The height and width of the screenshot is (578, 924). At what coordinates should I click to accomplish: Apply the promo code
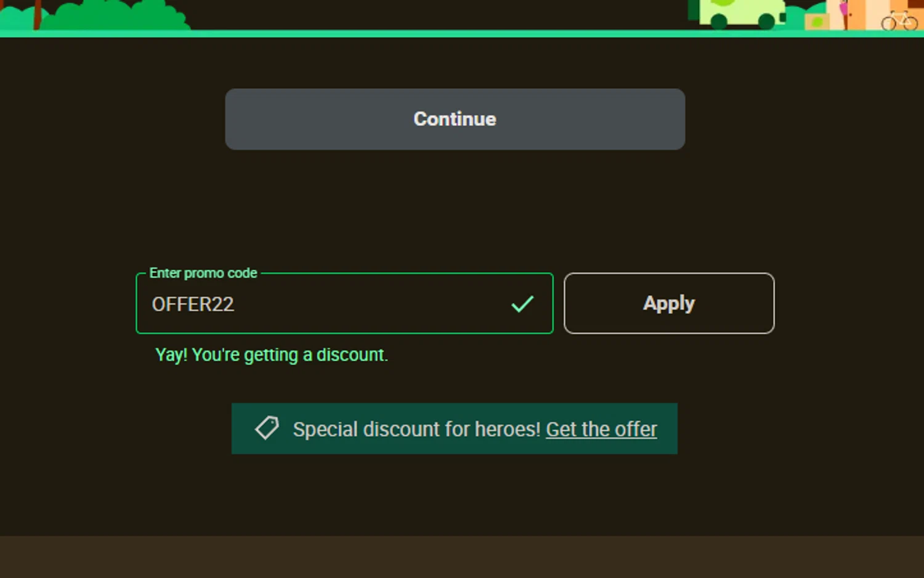click(x=669, y=303)
